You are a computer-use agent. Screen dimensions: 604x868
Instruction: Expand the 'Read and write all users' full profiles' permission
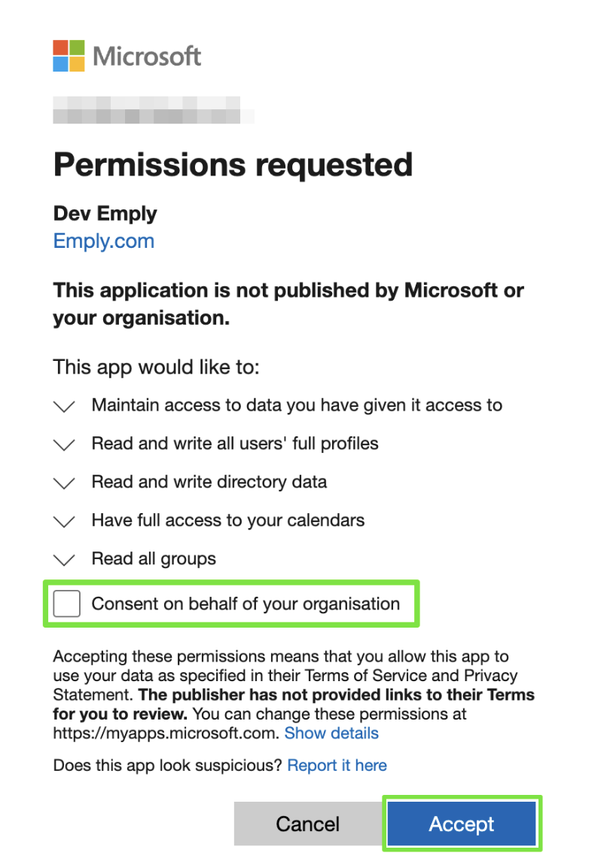coord(64,445)
